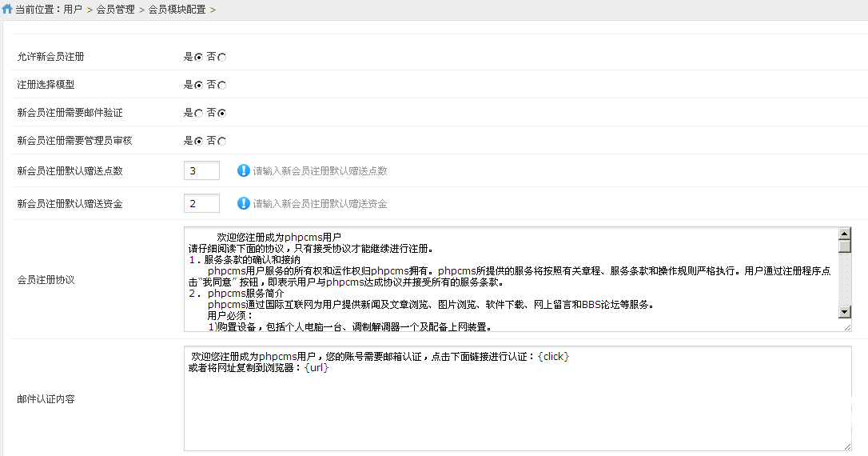The width and height of the screenshot is (868, 456).
Task: Open 用户 in the breadcrumb path
Action: (72, 10)
